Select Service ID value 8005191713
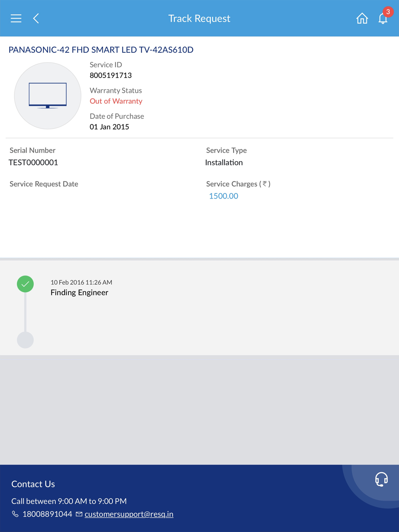 coord(111,75)
